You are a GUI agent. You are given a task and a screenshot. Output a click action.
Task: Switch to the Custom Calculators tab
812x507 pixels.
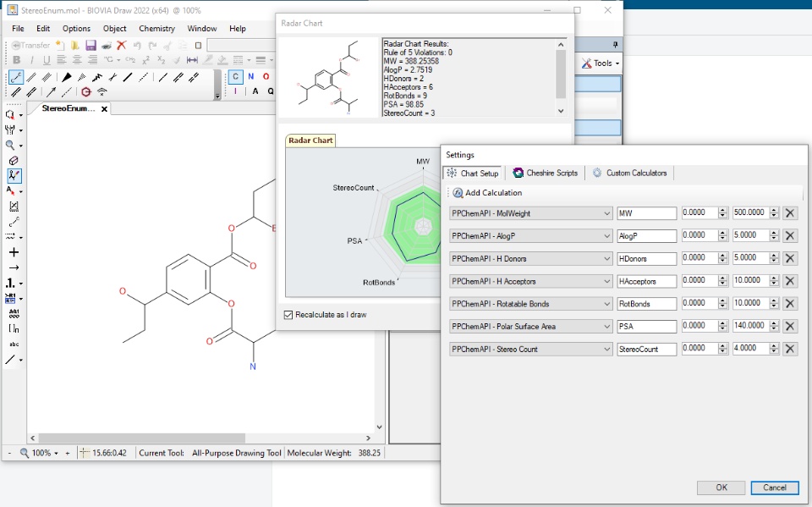pyautogui.click(x=629, y=174)
